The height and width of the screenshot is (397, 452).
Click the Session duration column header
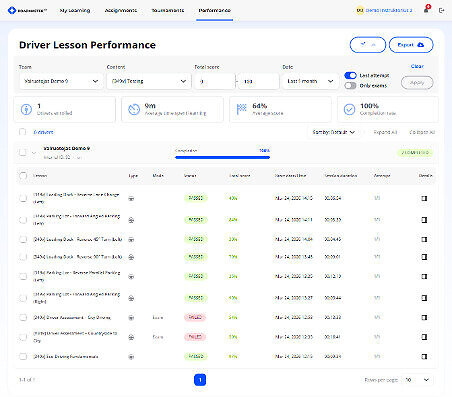[x=341, y=176]
